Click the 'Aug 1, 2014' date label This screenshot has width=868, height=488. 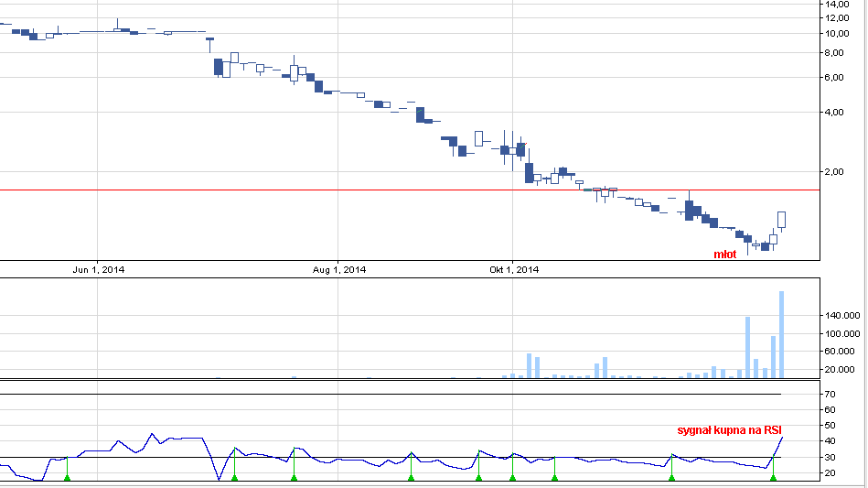(339, 269)
